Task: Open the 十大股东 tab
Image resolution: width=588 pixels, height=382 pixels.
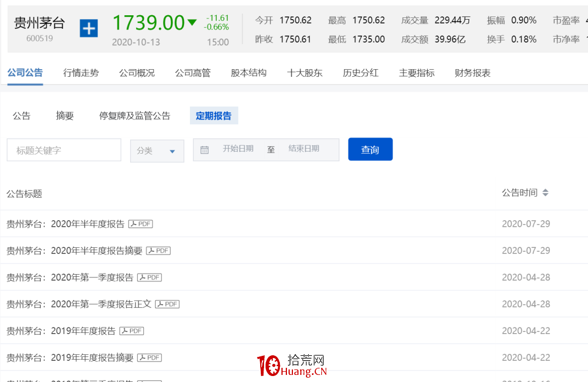Action: (x=304, y=73)
